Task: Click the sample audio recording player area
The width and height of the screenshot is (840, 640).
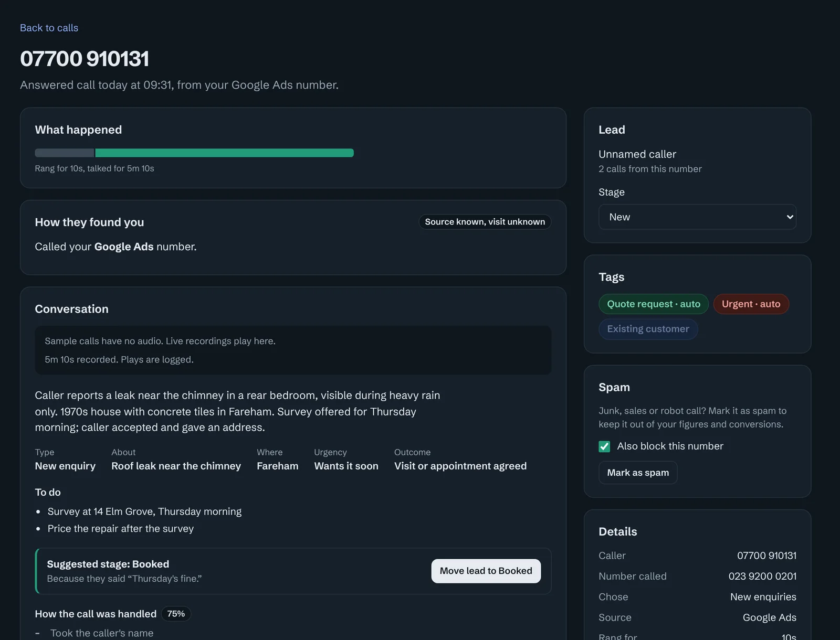Action: [x=293, y=350]
